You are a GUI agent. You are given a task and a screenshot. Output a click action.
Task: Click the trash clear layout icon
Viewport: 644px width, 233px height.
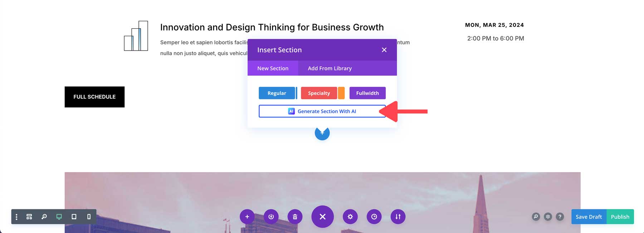tap(295, 217)
